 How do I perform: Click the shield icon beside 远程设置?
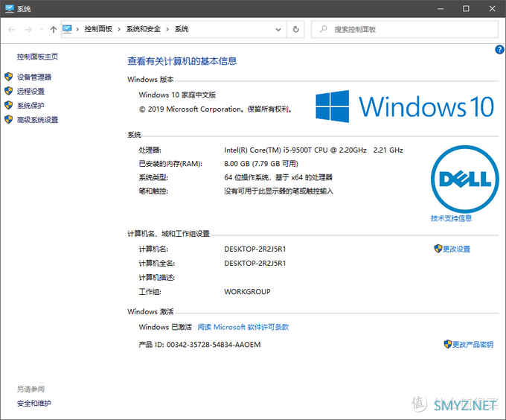click(9, 91)
